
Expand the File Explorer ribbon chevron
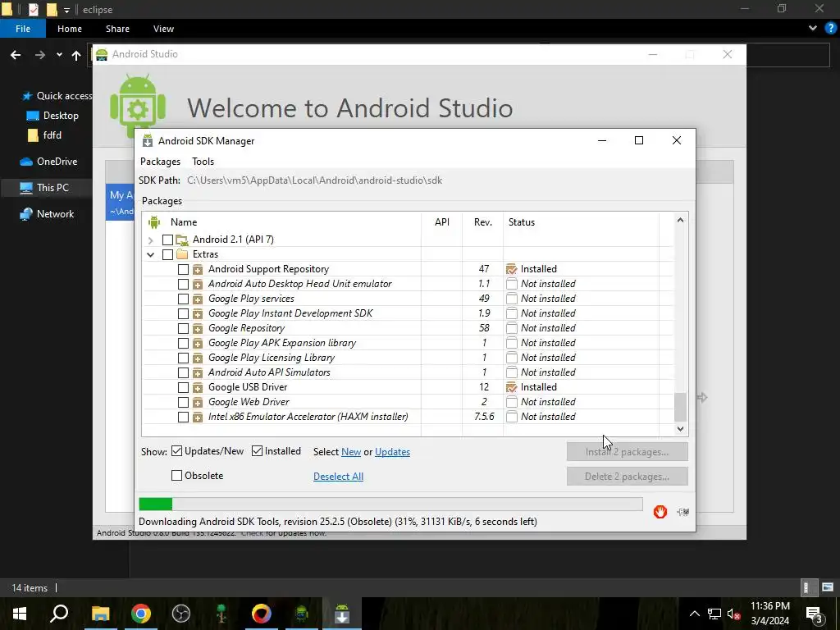813,29
